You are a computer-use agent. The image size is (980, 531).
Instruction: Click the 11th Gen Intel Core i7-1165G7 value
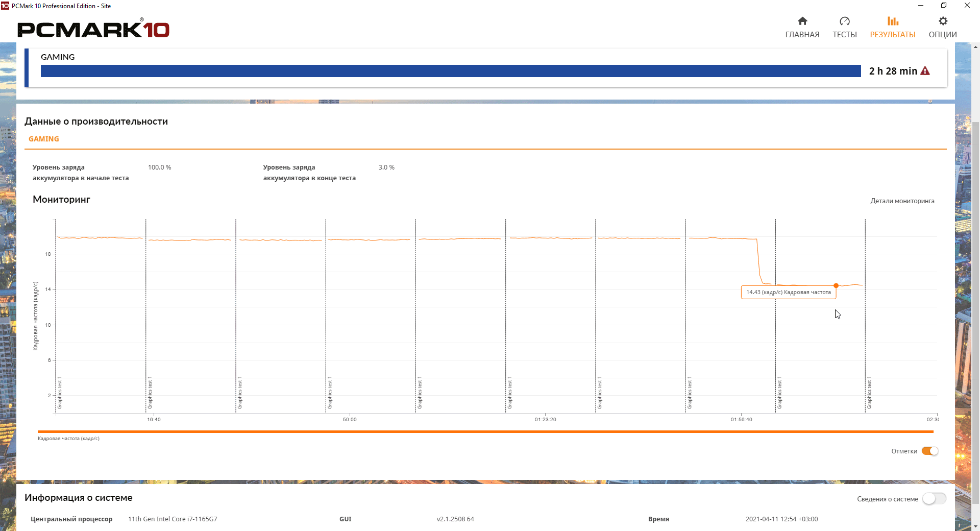[x=173, y=519]
